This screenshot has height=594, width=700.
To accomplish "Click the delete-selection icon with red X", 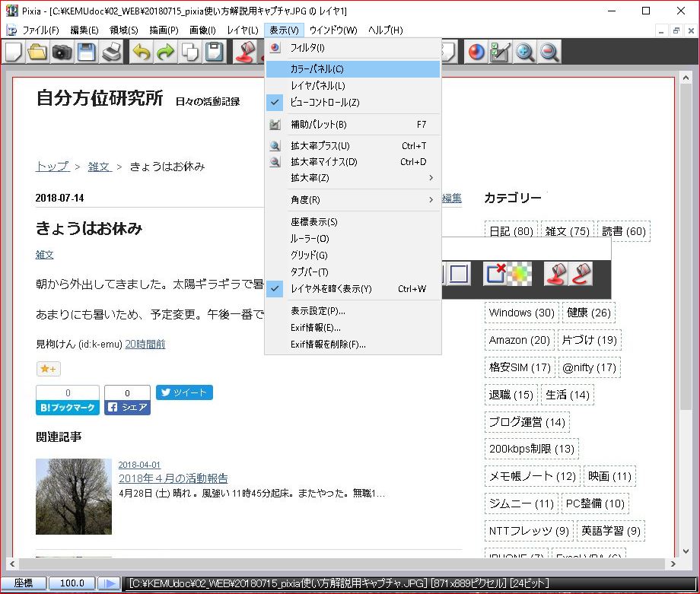I will click(496, 274).
